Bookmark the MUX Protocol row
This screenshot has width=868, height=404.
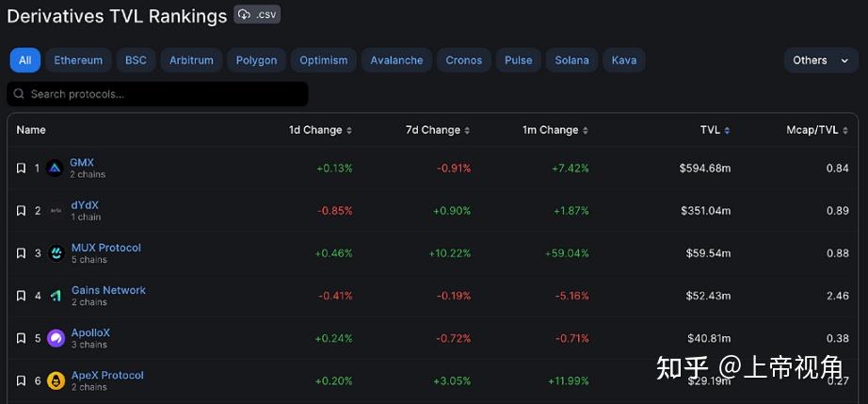click(21, 253)
